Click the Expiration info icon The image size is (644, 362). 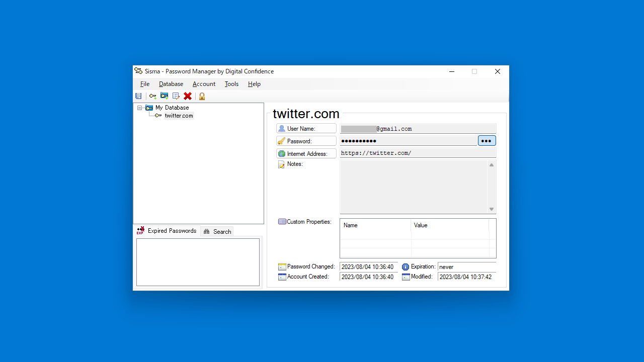tap(406, 267)
